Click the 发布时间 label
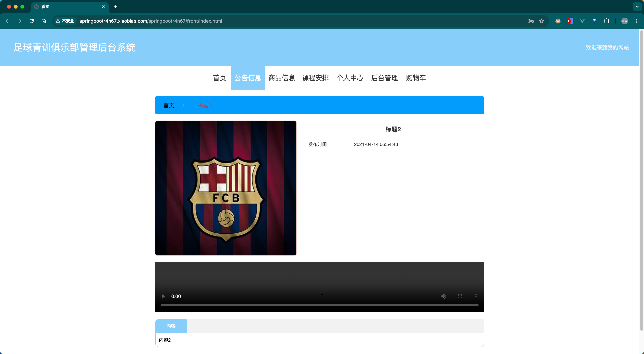 coord(318,144)
